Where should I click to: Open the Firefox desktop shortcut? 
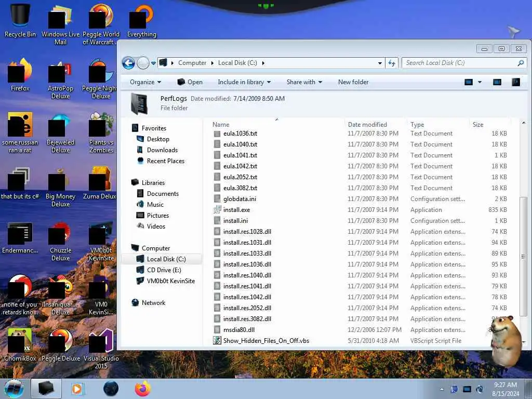point(20,75)
